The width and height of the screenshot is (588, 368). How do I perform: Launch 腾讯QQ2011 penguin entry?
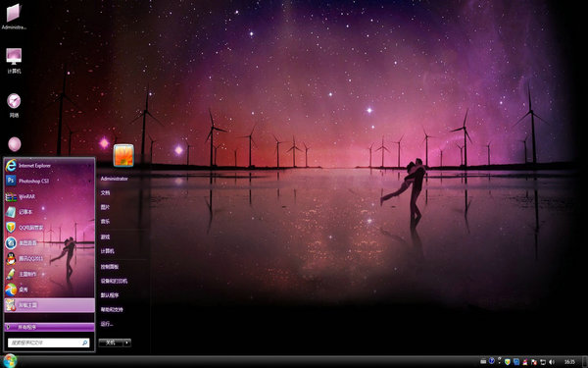click(x=49, y=258)
